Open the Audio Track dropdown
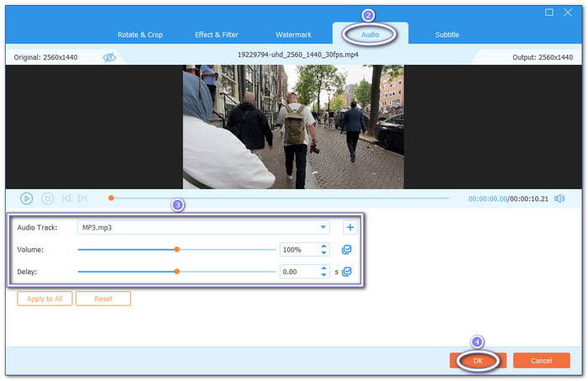Viewport: 588px width, 381px height. (203, 227)
